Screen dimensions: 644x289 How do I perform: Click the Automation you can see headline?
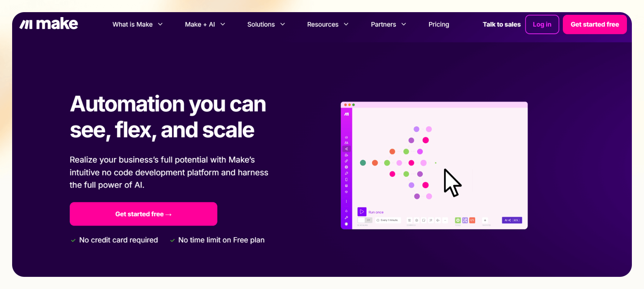(168, 117)
